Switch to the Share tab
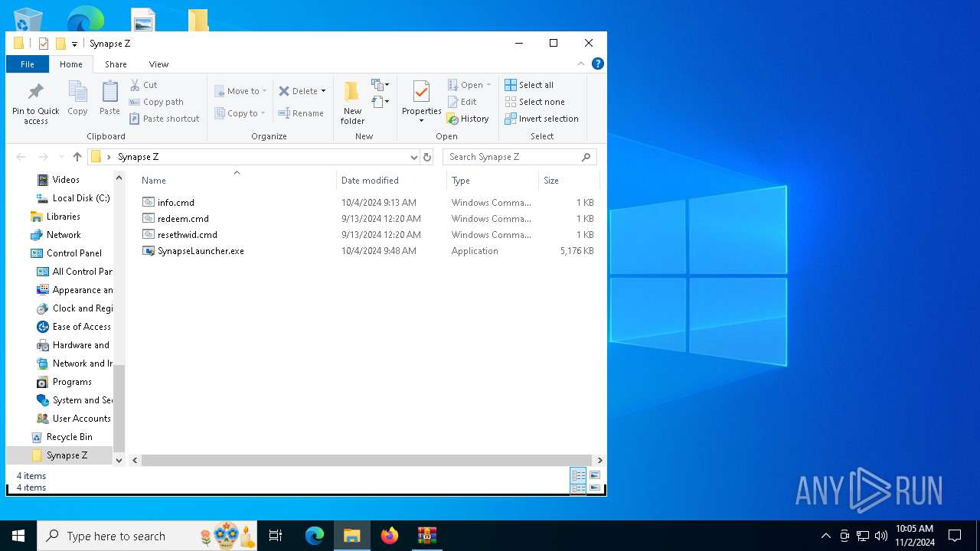Image resolution: width=980 pixels, height=551 pixels. point(116,64)
